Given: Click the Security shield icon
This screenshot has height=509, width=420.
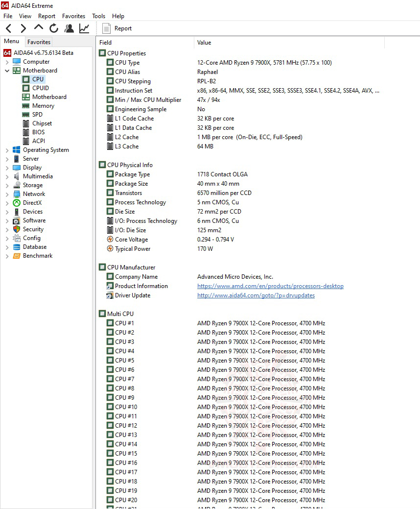Looking at the screenshot, I should pos(17,229).
